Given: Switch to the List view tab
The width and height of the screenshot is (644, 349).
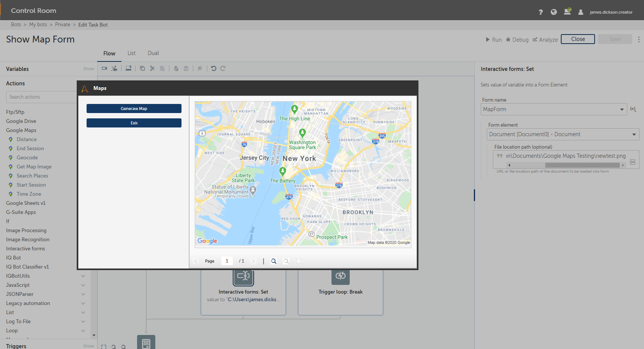Looking at the screenshot, I should click(131, 53).
